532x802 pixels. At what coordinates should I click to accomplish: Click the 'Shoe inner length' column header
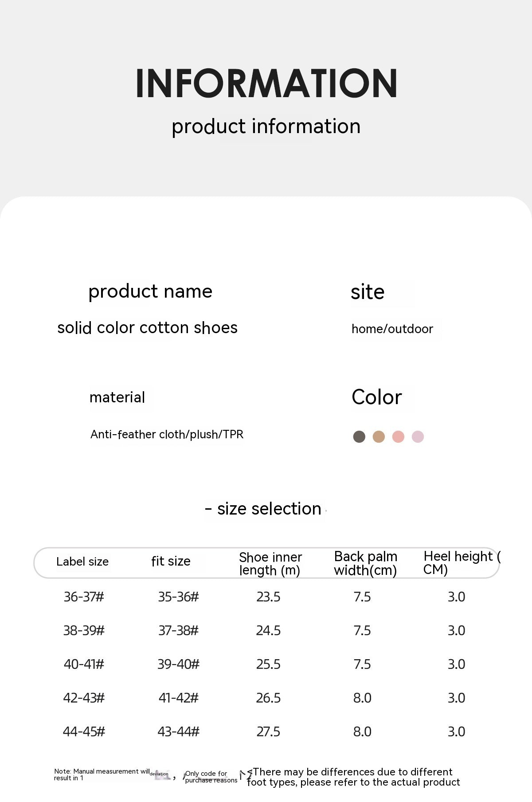tap(270, 563)
